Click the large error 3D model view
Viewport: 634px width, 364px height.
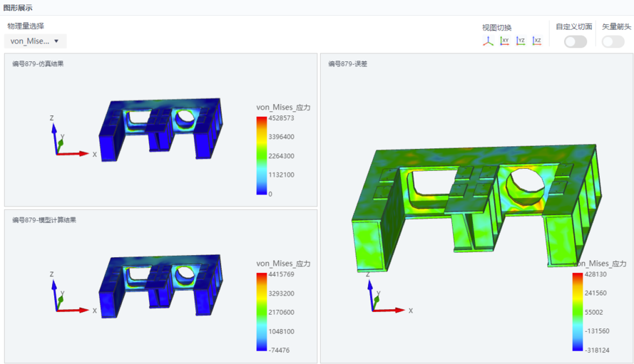click(x=476, y=208)
